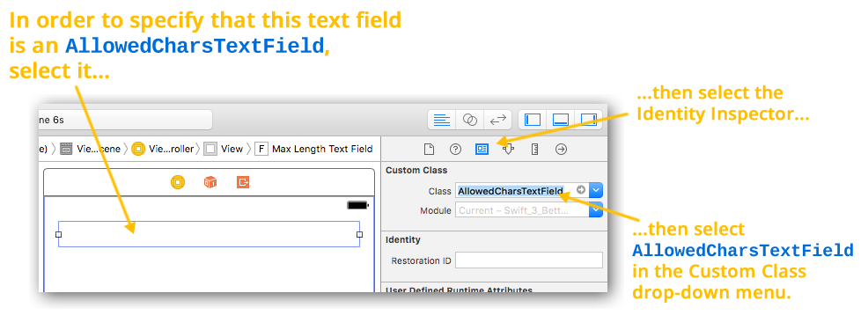Jump to class definition arrow button
Image resolution: width=868 pixels, height=330 pixels.
pos(581,190)
